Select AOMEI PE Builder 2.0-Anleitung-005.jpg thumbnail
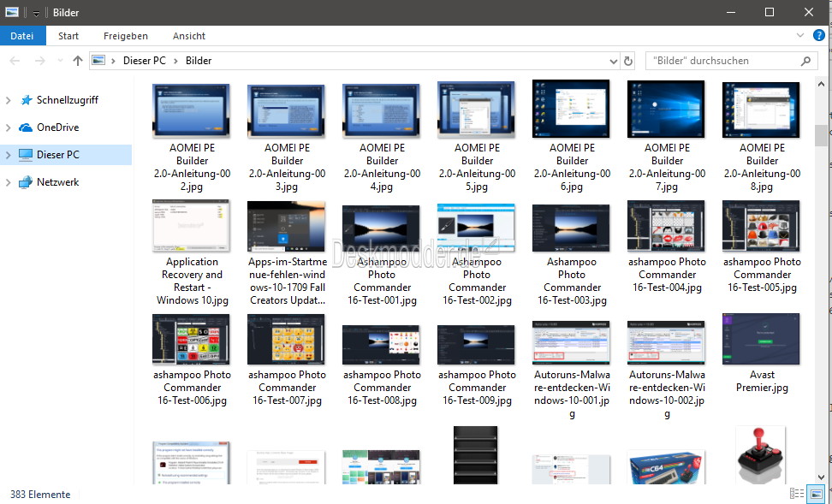The image size is (832, 504). [476, 110]
